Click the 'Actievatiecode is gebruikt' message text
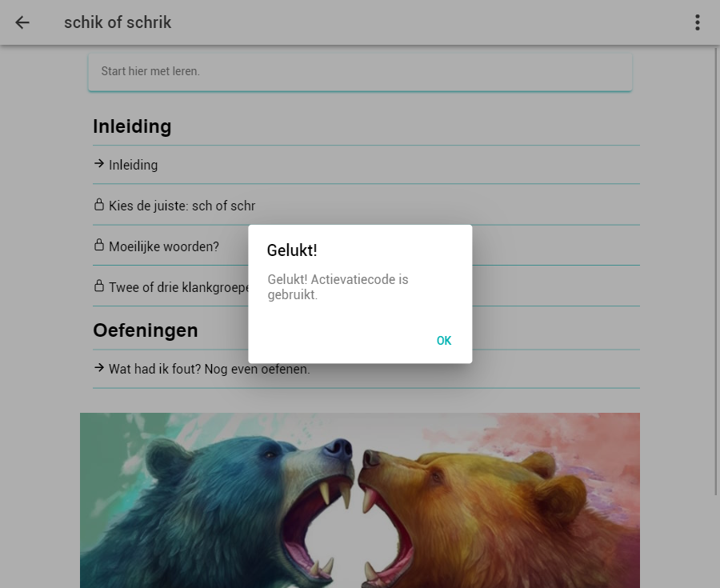 338,287
